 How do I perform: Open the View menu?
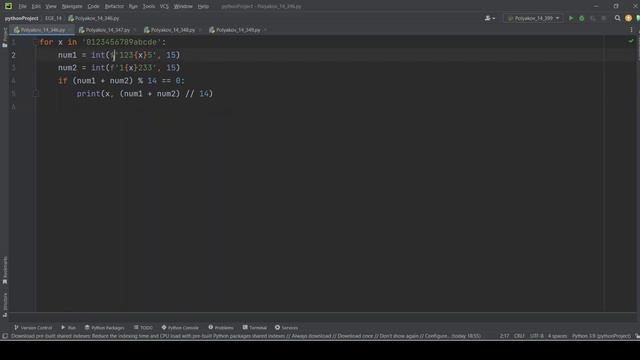click(51, 6)
